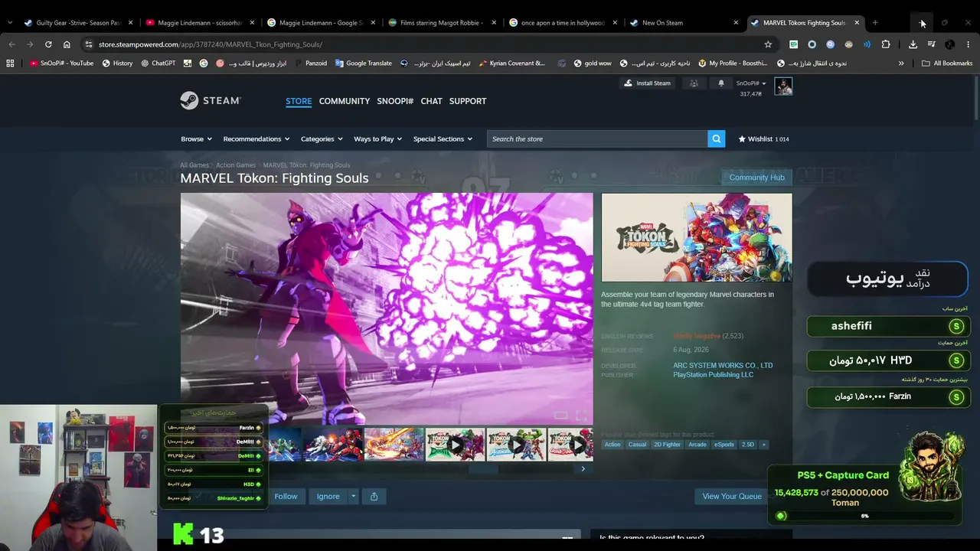
Task: Expand the Ways to Play menu
Action: pyautogui.click(x=378, y=139)
